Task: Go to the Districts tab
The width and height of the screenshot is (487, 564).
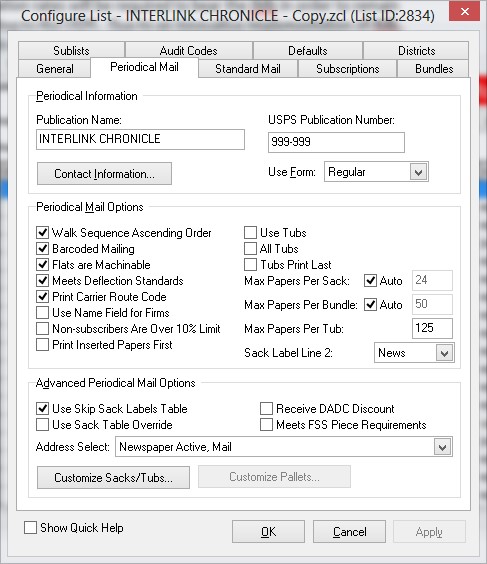Action: tap(416, 50)
